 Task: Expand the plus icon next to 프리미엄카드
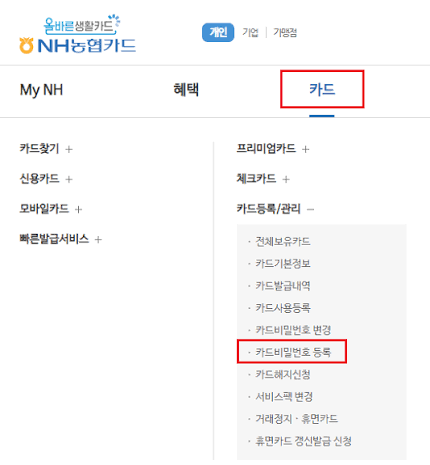click(x=305, y=149)
